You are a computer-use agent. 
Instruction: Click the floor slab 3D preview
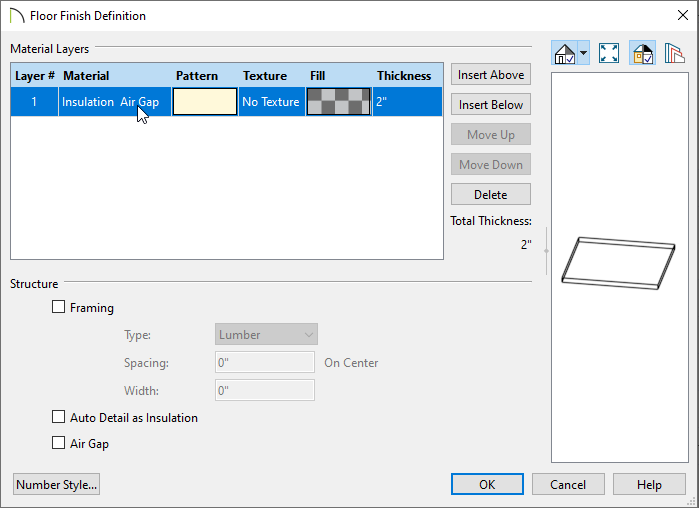618,263
